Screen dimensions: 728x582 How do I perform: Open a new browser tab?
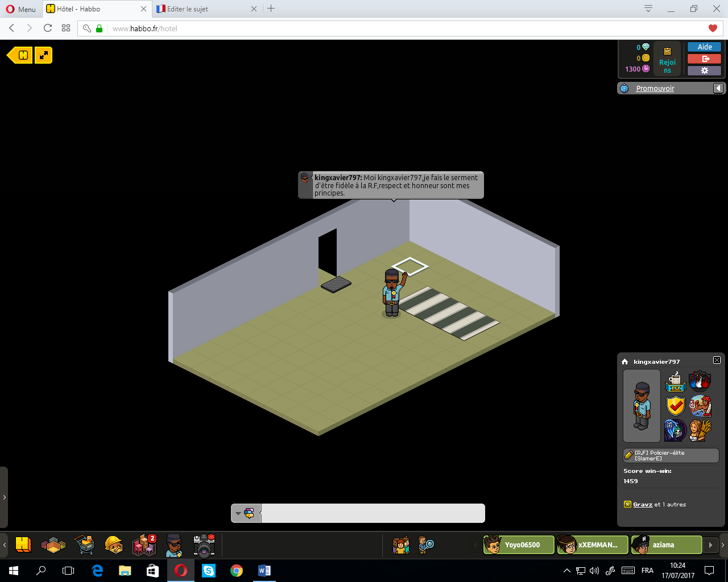(x=271, y=9)
